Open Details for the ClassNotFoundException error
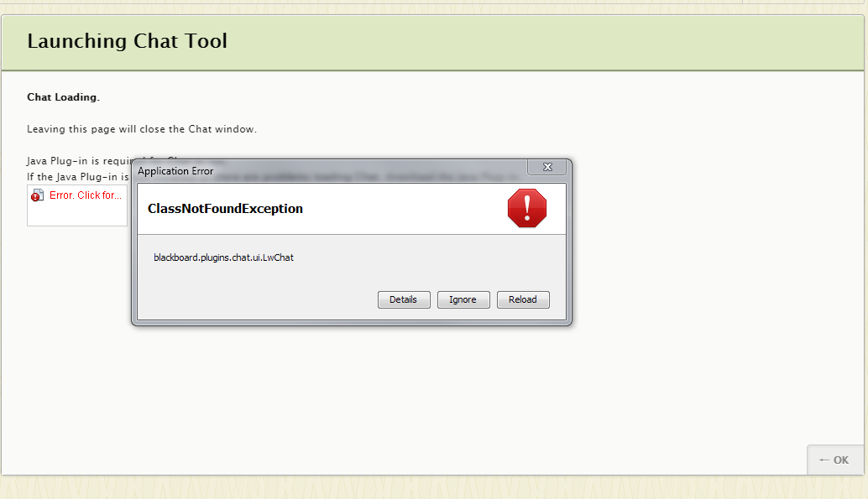This screenshot has width=868, height=499. 403,299
